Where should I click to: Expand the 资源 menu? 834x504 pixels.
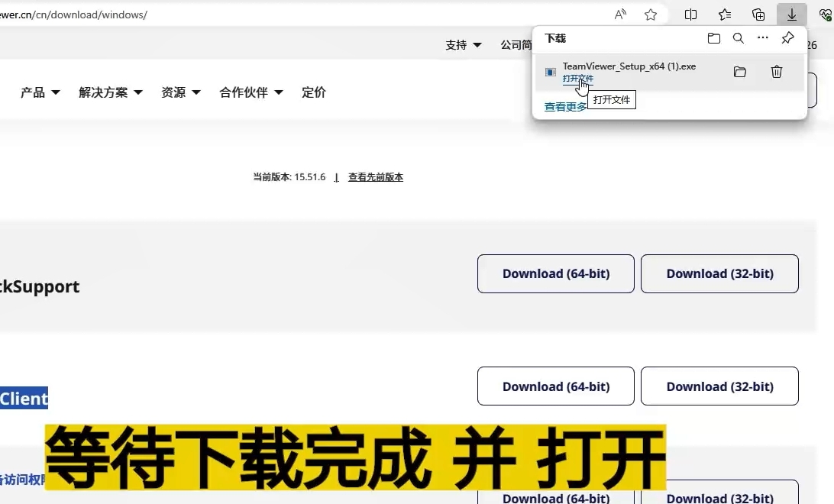[181, 92]
